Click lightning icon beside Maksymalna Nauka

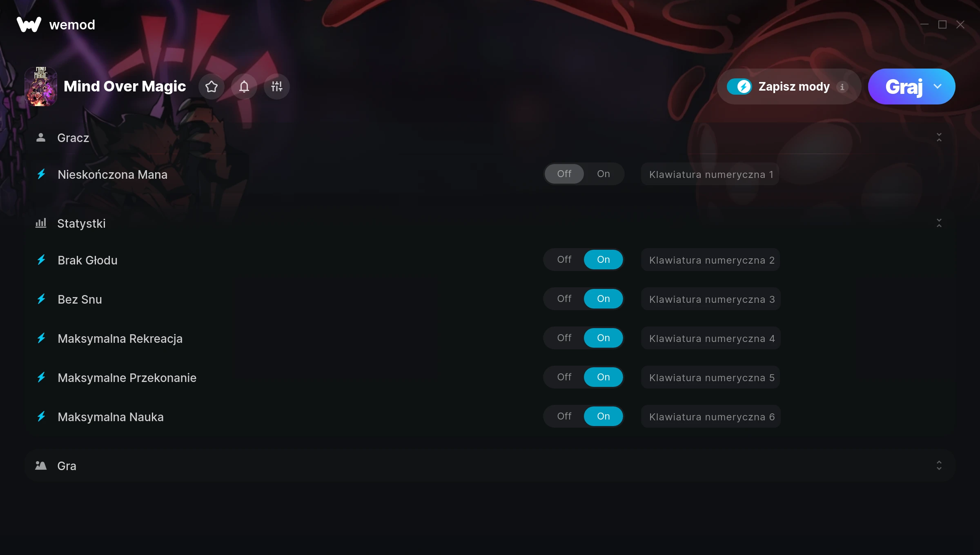click(41, 417)
